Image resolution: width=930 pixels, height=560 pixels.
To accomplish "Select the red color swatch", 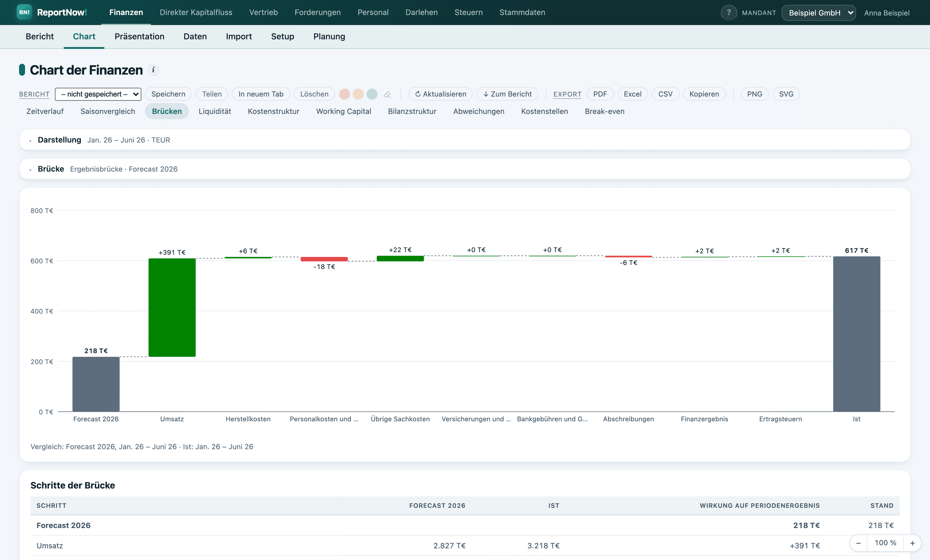I will click(x=344, y=94).
